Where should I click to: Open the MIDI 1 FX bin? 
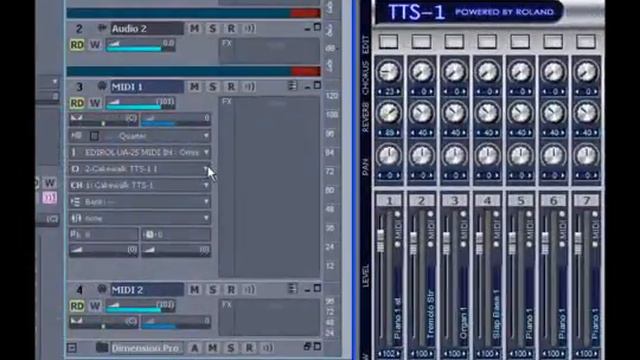[x=269, y=187]
